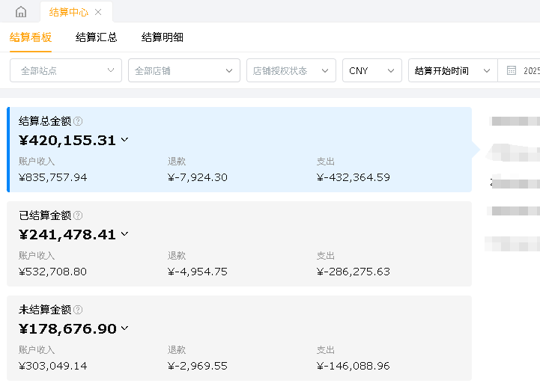Switch to the 结算汇总 tab
This screenshot has height=392, width=540.
point(97,37)
